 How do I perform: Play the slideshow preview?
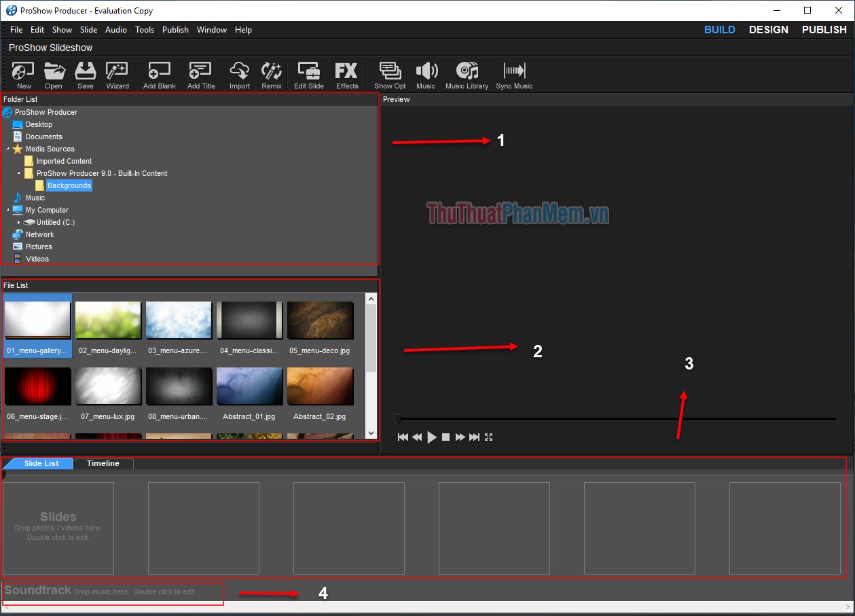pyautogui.click(x=431, y=437)
